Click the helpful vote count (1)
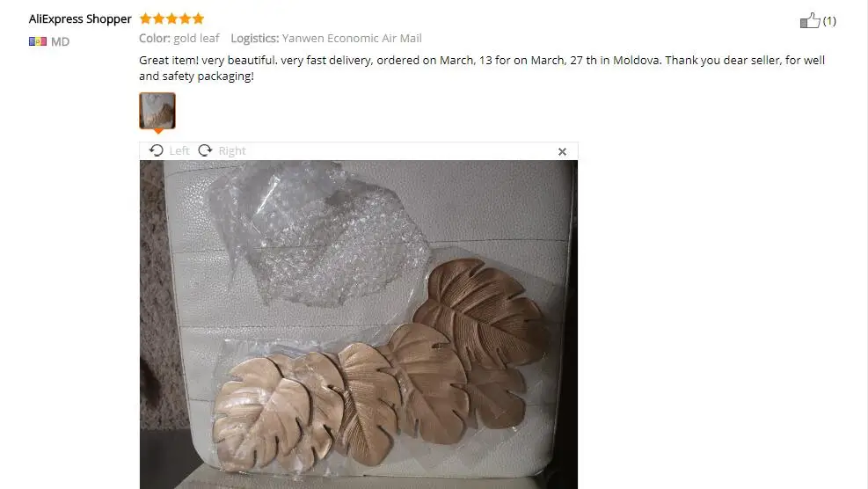Viewport: 868px width, 489px height. tap(829, 21)
